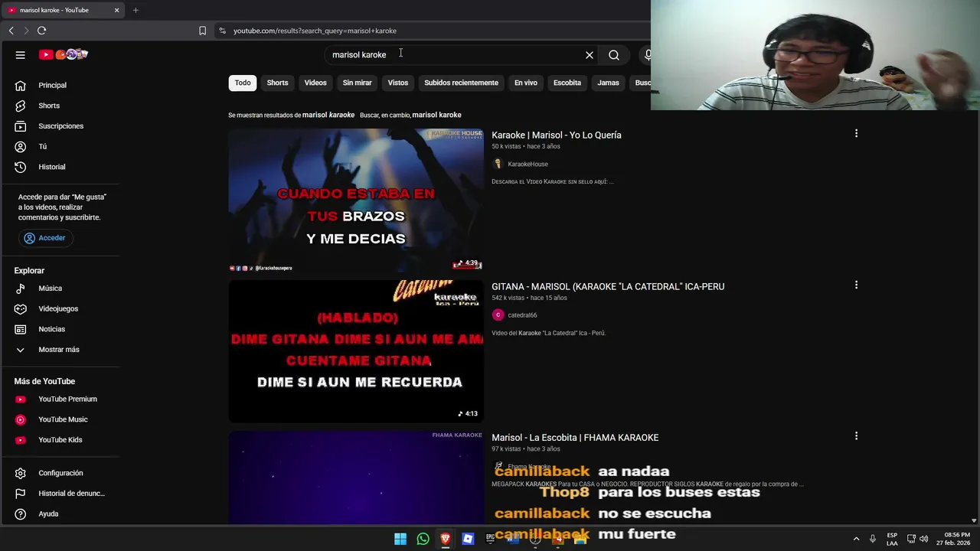Open the catedral66 channel name
This screenshot has height=551, width=980.
coord(522,315)
